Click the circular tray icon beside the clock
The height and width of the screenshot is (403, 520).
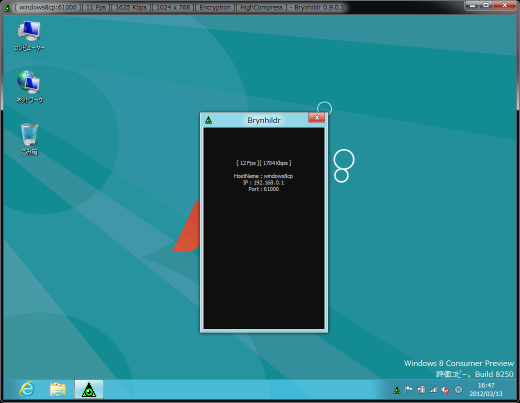[458, 389]
